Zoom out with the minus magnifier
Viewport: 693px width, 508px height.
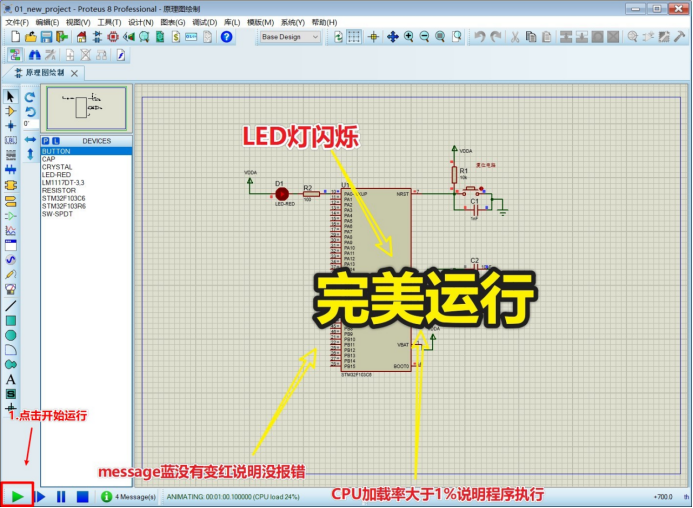pos(424,37)
